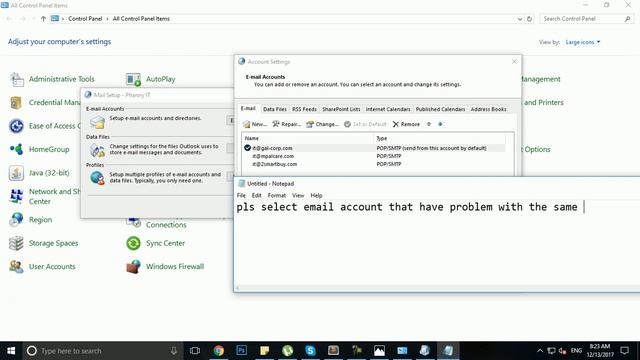
Task: Open Region globe icon
Action: coord(16,220)
